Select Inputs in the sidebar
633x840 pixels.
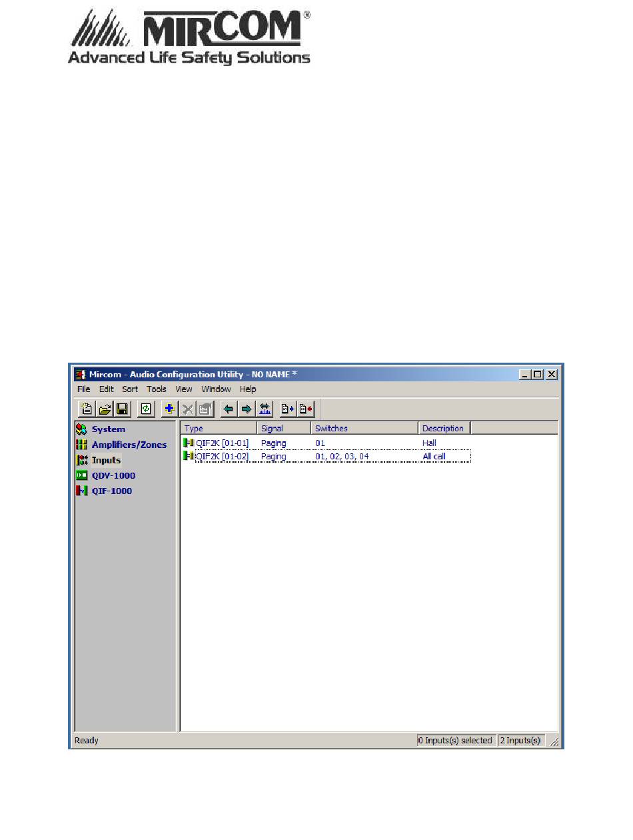point(107,460)
